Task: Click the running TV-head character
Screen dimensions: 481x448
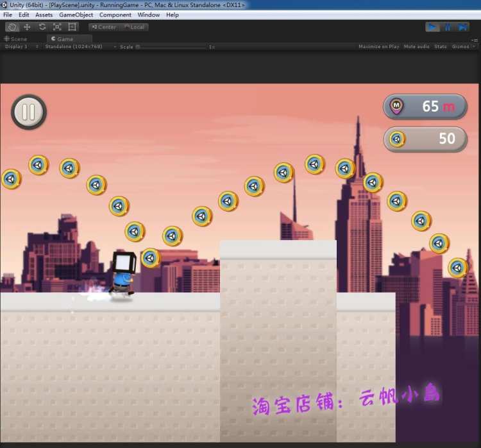Action: (x=123, y=273)
